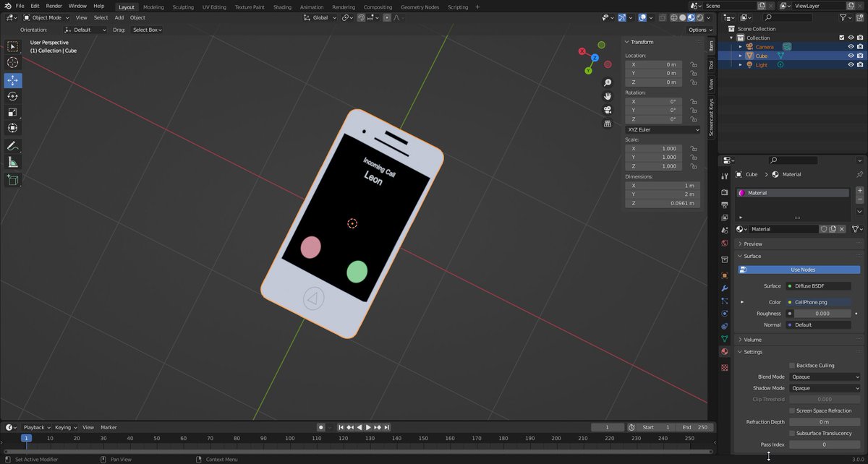Hide Camera with its eye icon

[851, 47]
